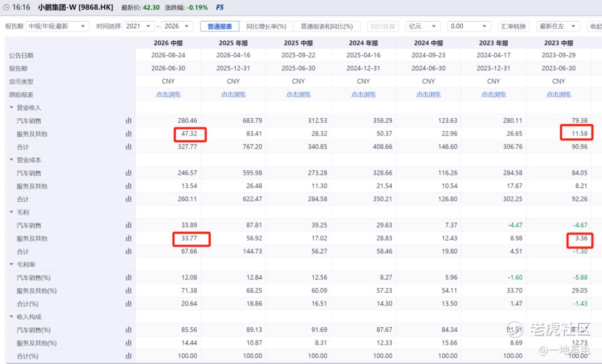Open chart icon for 收入构成 汽车销售(%) row
The width and height of the screenshot is (602, 364).
128,329
